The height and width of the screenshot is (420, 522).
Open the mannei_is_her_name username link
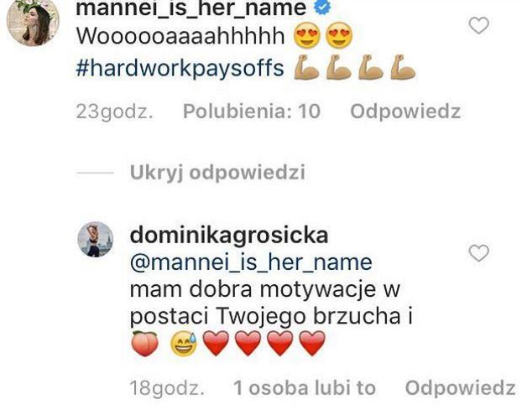coord(191,8)
